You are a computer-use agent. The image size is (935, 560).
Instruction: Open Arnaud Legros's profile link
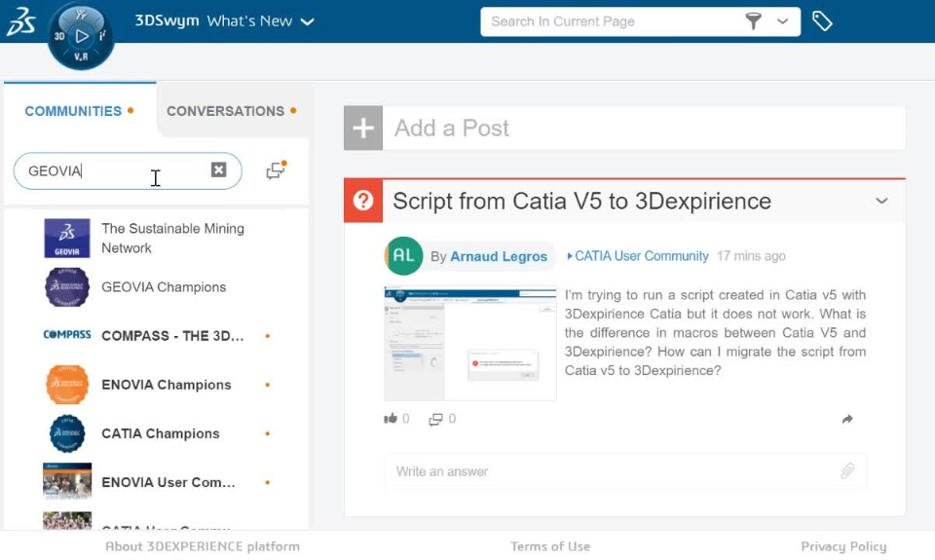pyautogui.click(x=499, y=256)
